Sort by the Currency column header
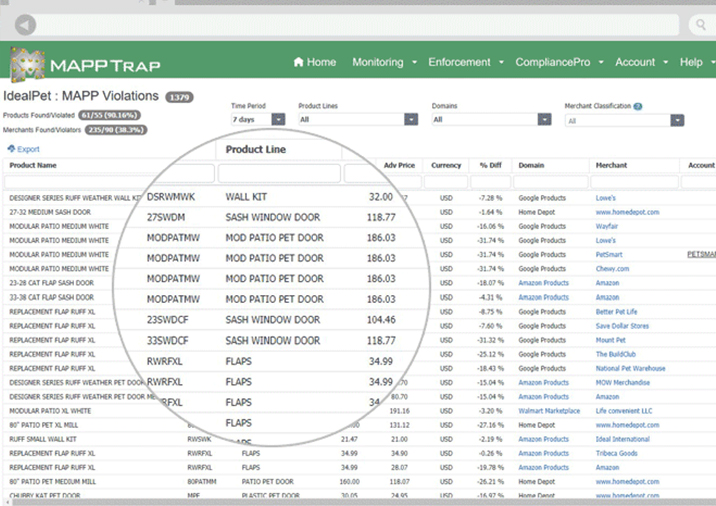The height and width of the screenshot is (506, 716). tap(446, 165)
